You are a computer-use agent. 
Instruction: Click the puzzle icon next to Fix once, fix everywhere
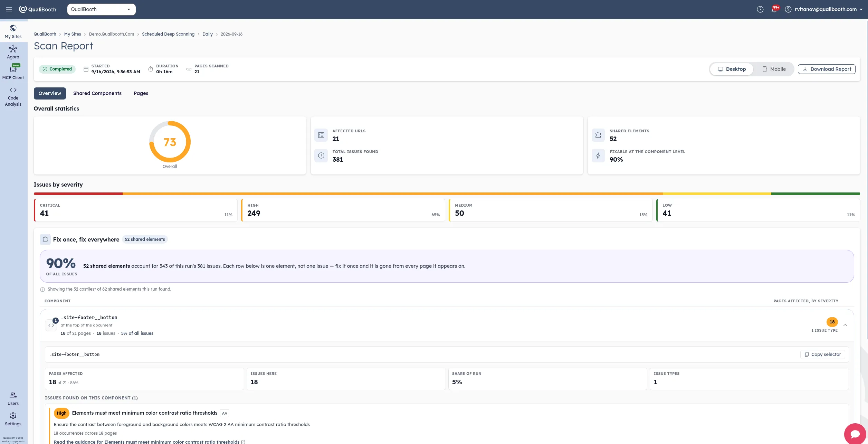click(45, 239)
